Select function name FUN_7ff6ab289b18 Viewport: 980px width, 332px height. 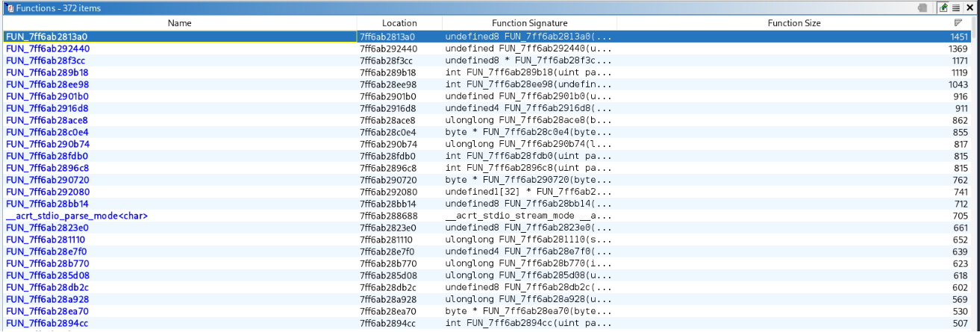[47, 72]
